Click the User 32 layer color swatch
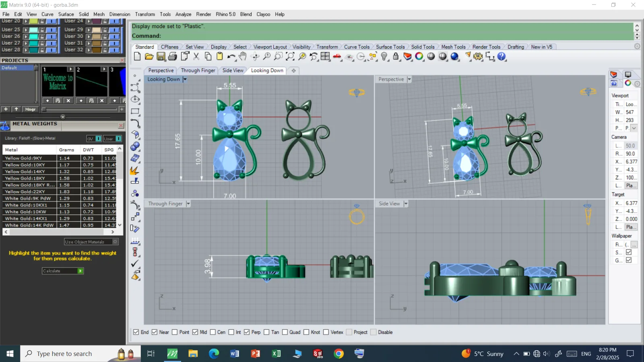This screenshot has height=362, width=644. click(96, 50)
